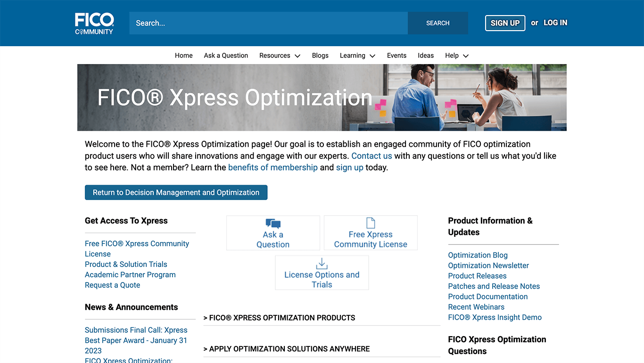Open the Product Documentation link
644x363 pixels.
[488, 297]
